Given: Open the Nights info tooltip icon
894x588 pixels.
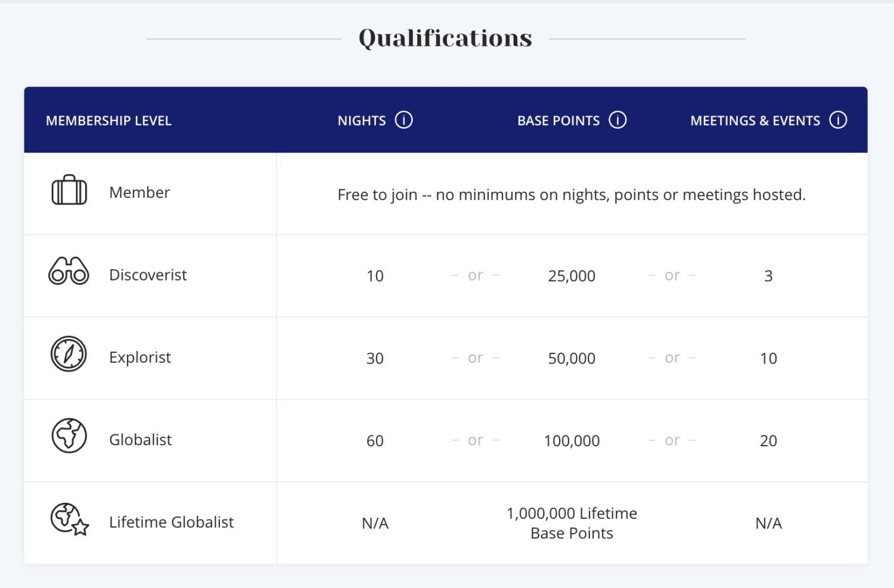Looking at the screenshot, I should pos(404,120).
